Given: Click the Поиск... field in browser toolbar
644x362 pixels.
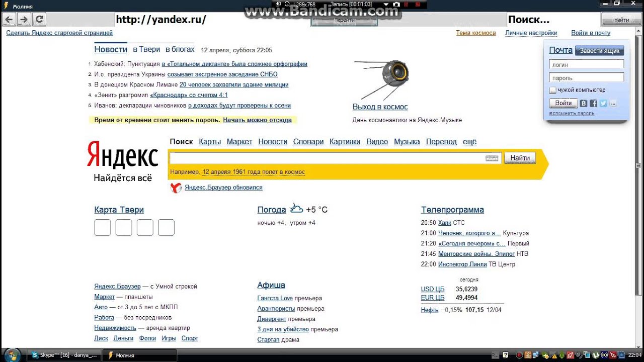Looking at the screenshot, I should 553,20.
